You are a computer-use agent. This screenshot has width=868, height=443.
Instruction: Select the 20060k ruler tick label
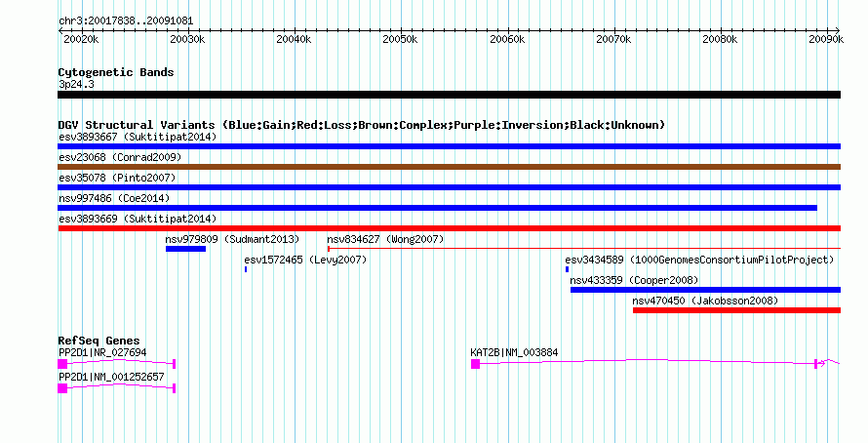507,39
